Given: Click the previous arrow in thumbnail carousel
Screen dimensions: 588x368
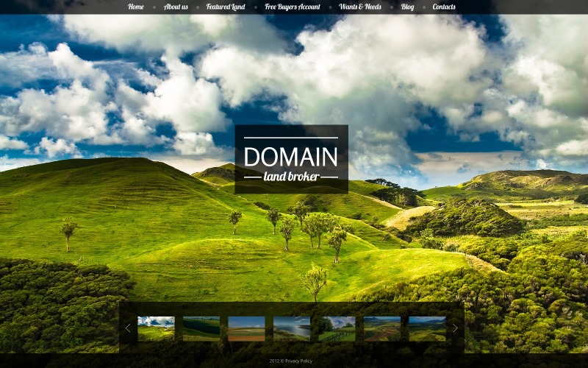Looking at the screenshot, I should [127, 328].
